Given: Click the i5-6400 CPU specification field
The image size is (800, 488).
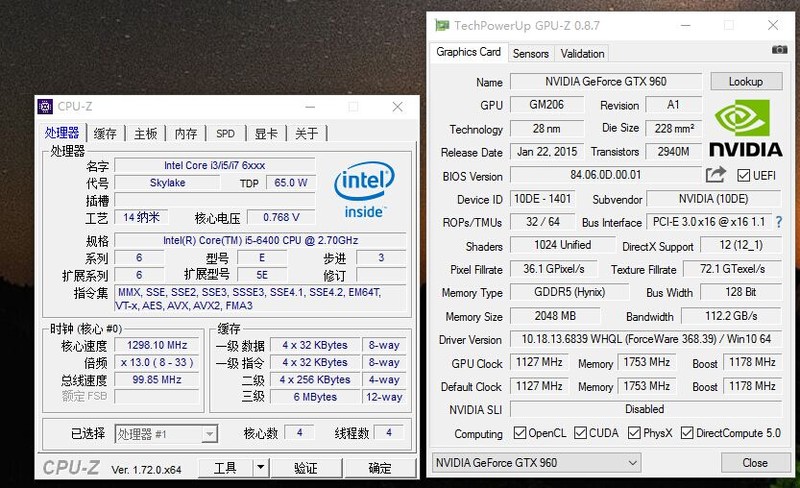Looking at the screenshot, I should tap(260, 240).
